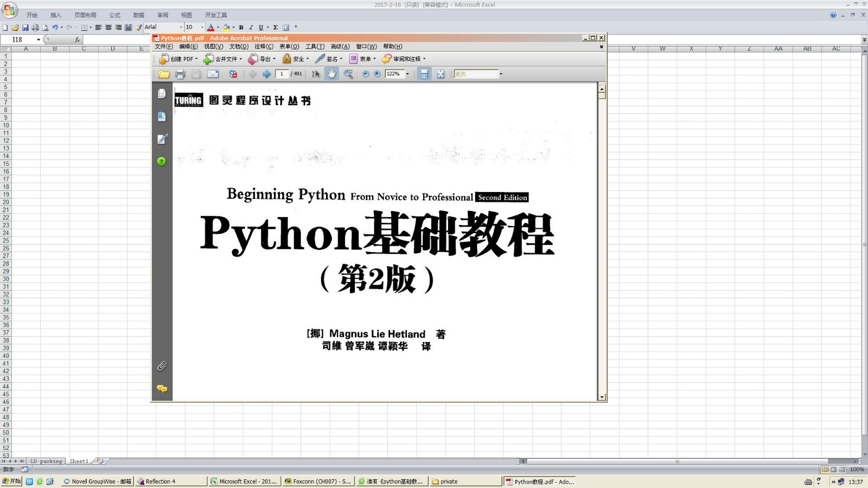The height and width of the screenshot is (488, 868).
Task: Click the Open folder icon in Acrobat
Action: tap(164, 74)
